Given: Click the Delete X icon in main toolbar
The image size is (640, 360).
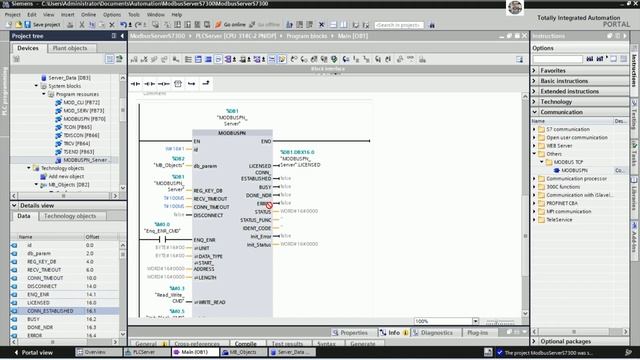Looking at the screenshot, I should point(112,25).
